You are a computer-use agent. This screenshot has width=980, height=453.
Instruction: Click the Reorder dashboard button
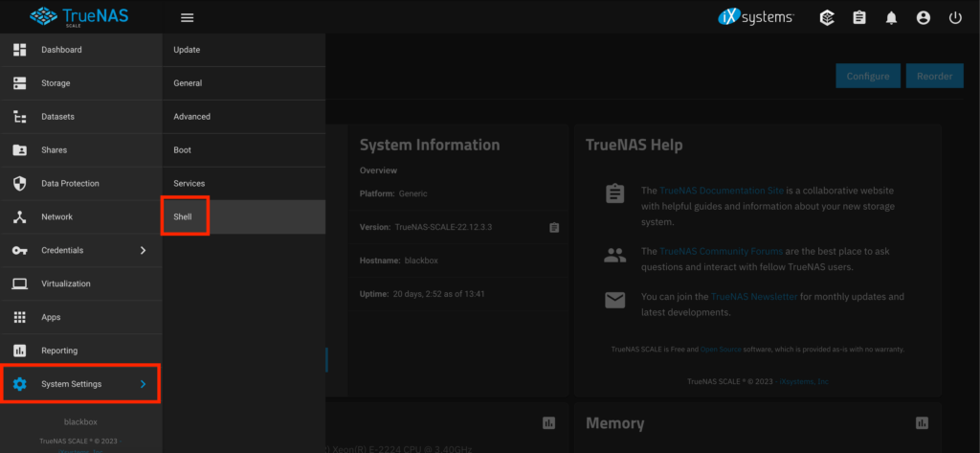(x=934, y=76)
